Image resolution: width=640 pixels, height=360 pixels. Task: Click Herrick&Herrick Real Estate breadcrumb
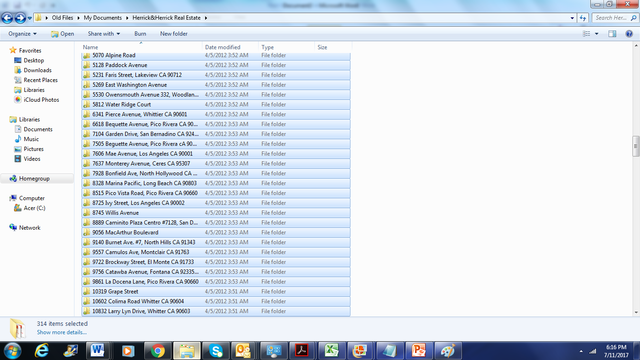click(167, 18)
